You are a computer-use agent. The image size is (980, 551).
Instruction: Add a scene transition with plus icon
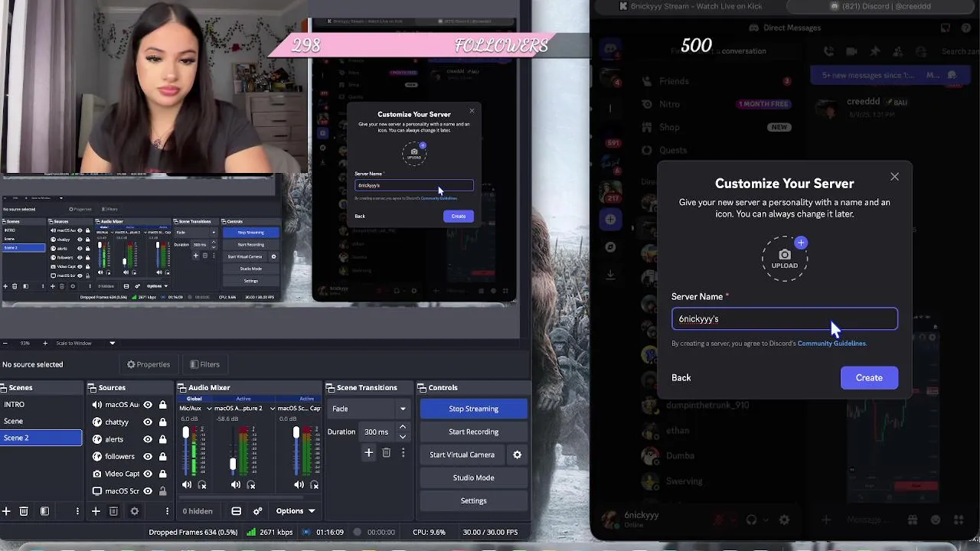tap(368, 453)
